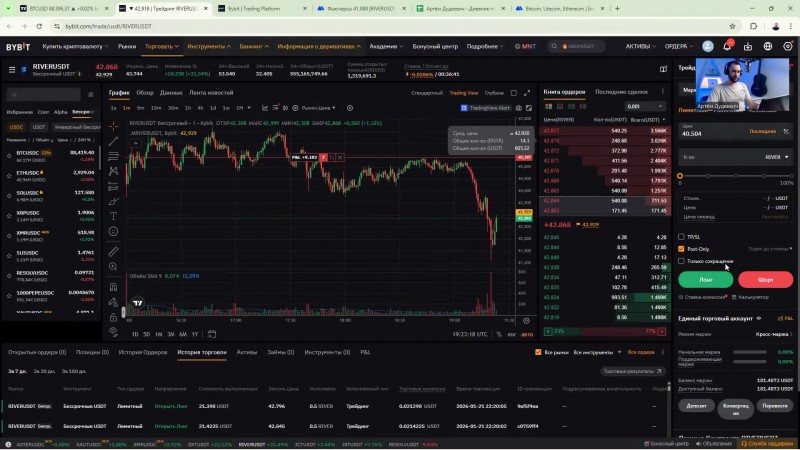The image size is (800, 450).
Task: Open Торговые результаты link
Action: [x=632, y=371]
